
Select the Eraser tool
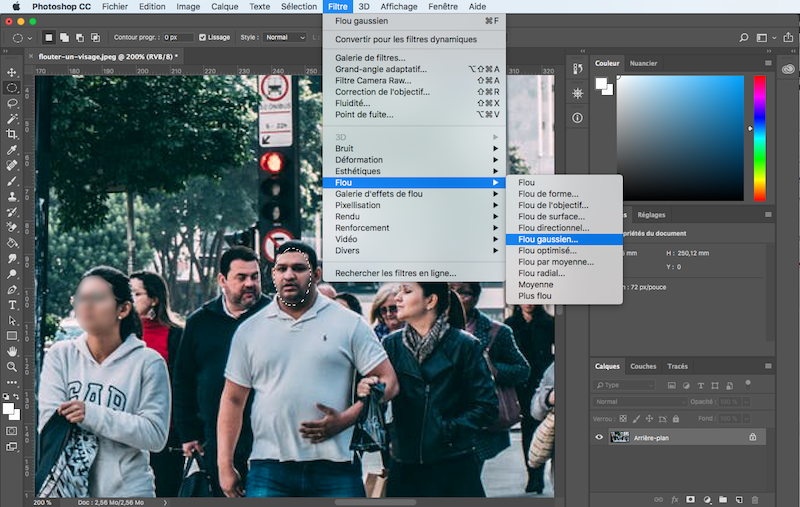click(x=12, y=227)
